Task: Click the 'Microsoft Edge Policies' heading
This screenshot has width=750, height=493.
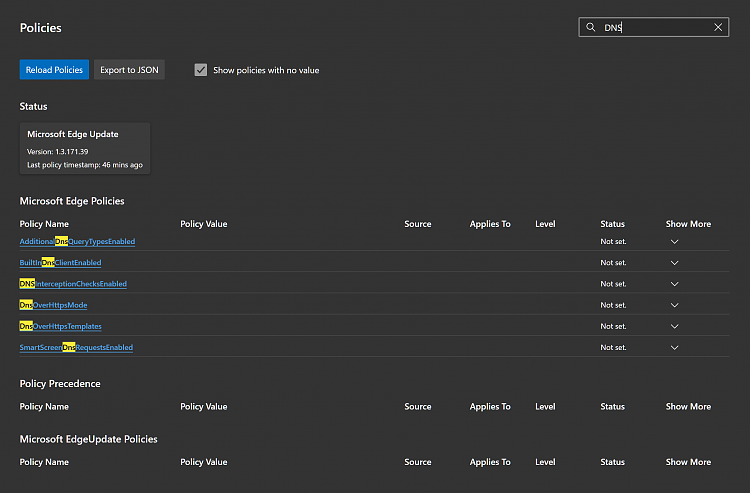Action: 72,201
